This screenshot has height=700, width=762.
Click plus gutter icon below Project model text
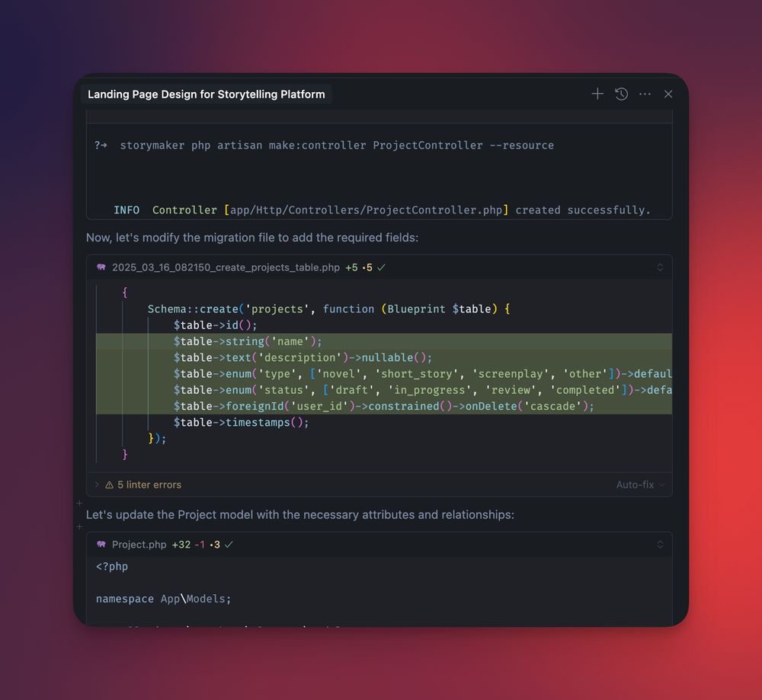coord(79,526)
